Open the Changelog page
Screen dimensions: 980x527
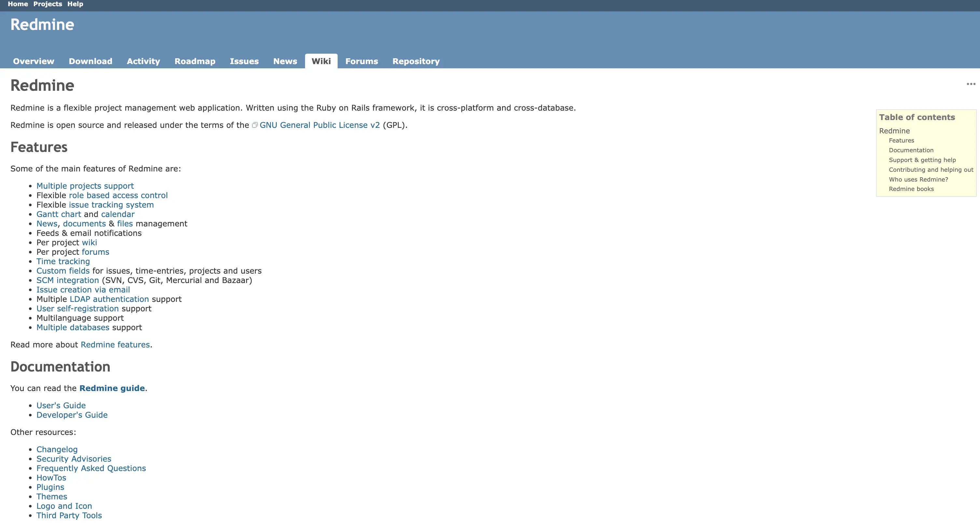point(57,449)
